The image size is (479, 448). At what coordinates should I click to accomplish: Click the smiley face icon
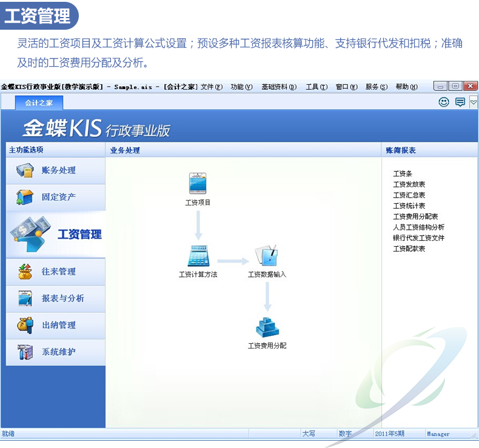click(x=444, y=102)
